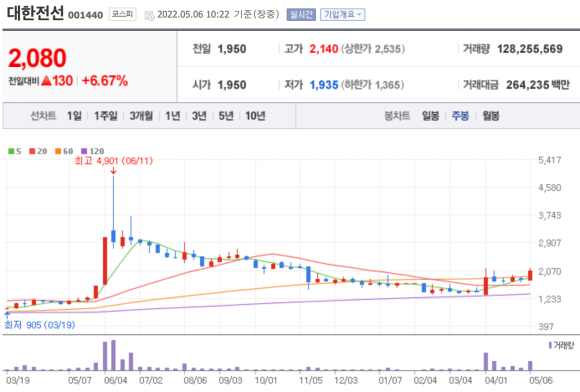Click the timestamp 2022.05.06 10:22 기준(장중)
The image size is (580, 392).
[218, 15]
